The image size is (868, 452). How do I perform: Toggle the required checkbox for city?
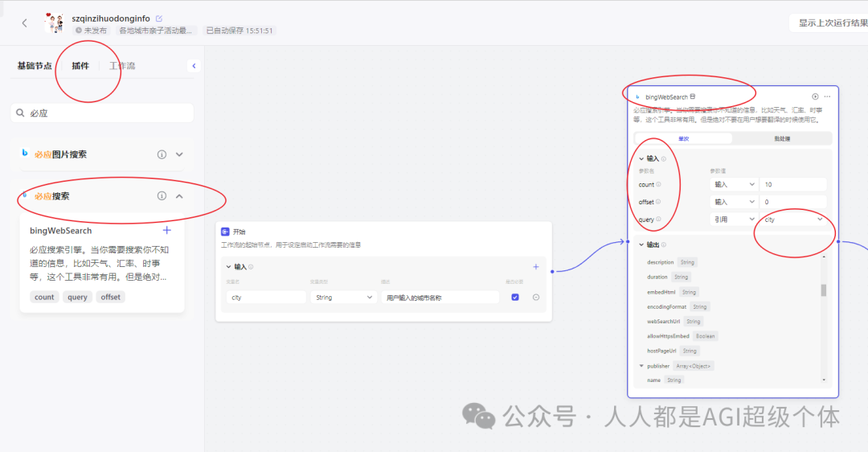[x=515, y=298]
